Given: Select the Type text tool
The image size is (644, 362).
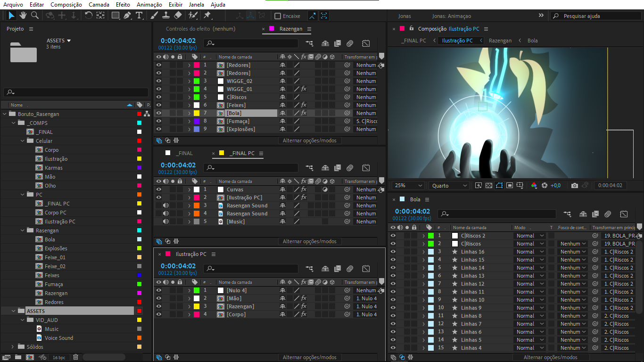Looking at the screenshot, I should 139,16.
